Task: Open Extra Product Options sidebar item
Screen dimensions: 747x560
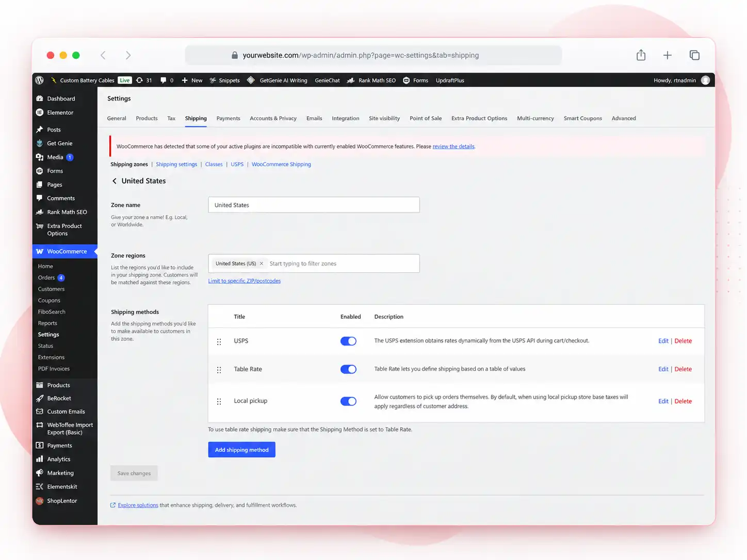Action: 64,229
